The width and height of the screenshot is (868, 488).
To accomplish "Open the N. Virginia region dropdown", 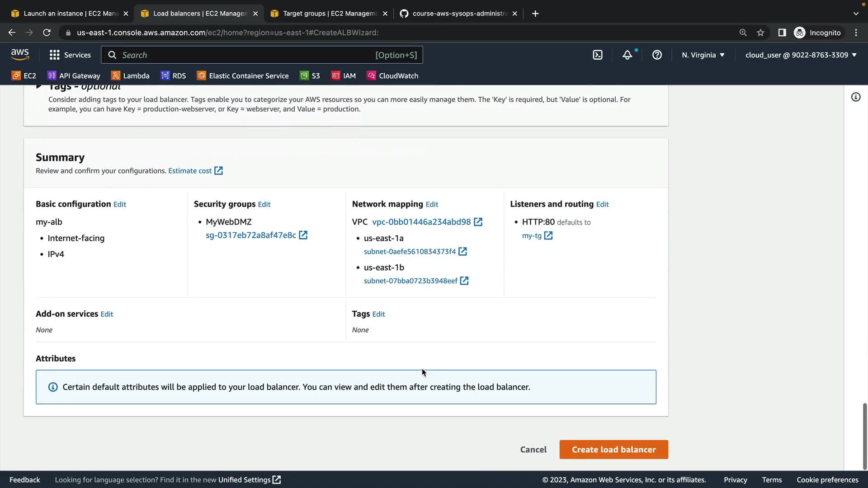I will [x=703, y=55].
